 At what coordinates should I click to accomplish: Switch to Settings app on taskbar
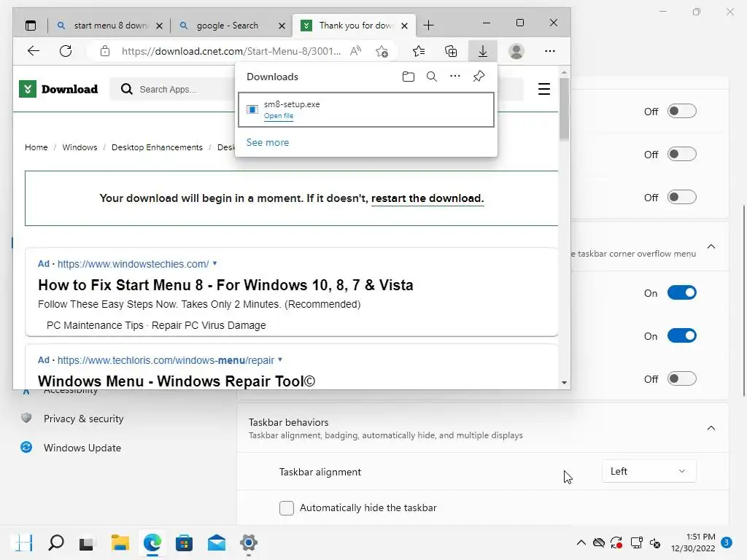tap(248, 542)
